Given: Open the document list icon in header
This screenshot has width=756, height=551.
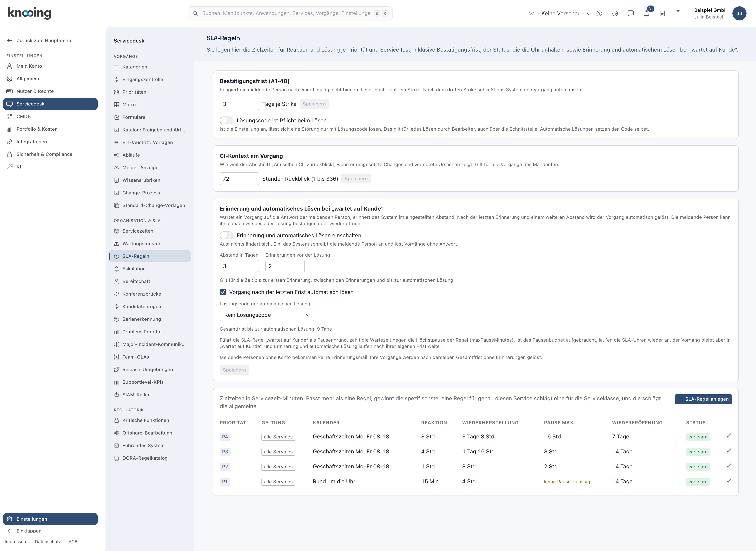Looking at the screenshot, I should click(662, 13).
